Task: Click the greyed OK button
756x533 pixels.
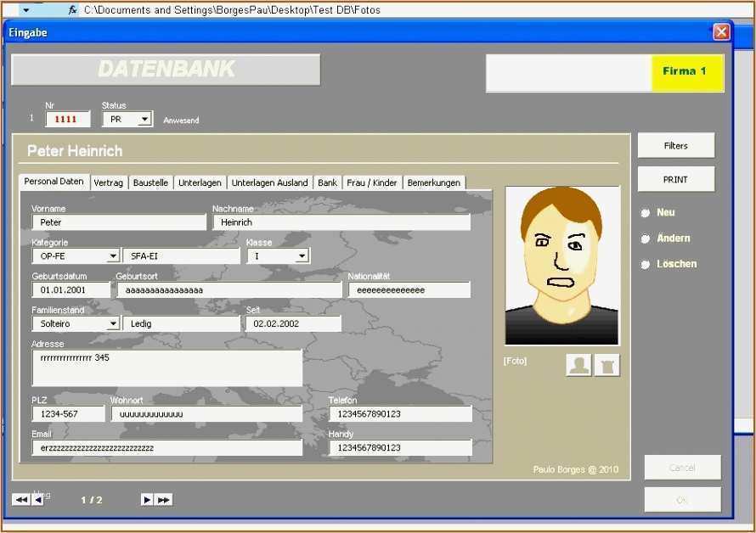Action: (x=682, y=500)
